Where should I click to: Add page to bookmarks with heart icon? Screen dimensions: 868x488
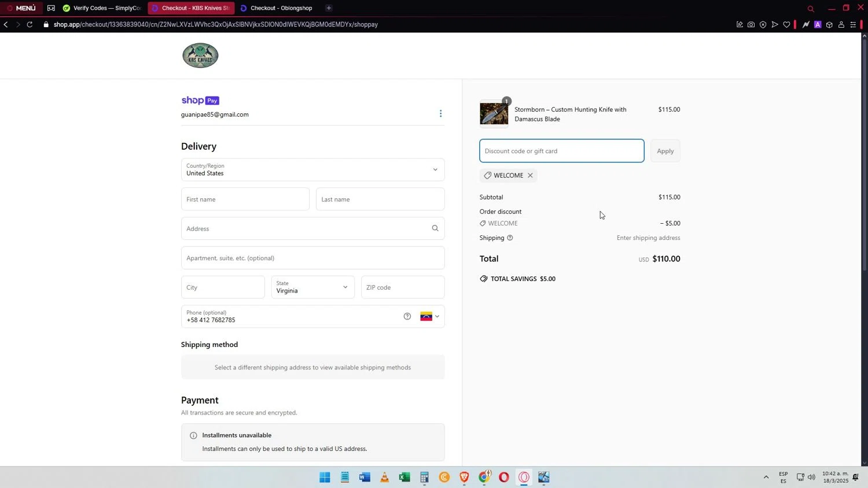click(x=786, y=24)
